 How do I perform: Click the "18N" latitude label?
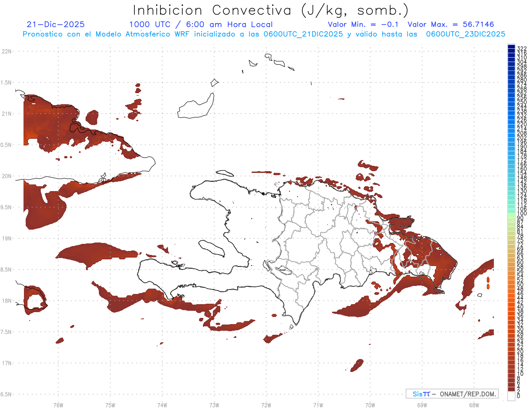[x=7, y=301]
